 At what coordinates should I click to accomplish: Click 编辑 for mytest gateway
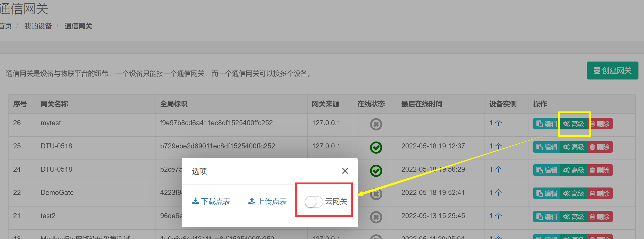547,124
